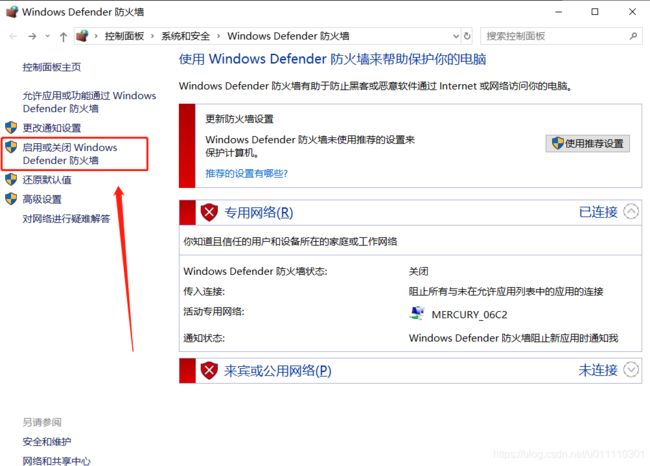Click shield icon beside 更改通知设置
This screenshot has width=650, height=466.
point(11,127)
